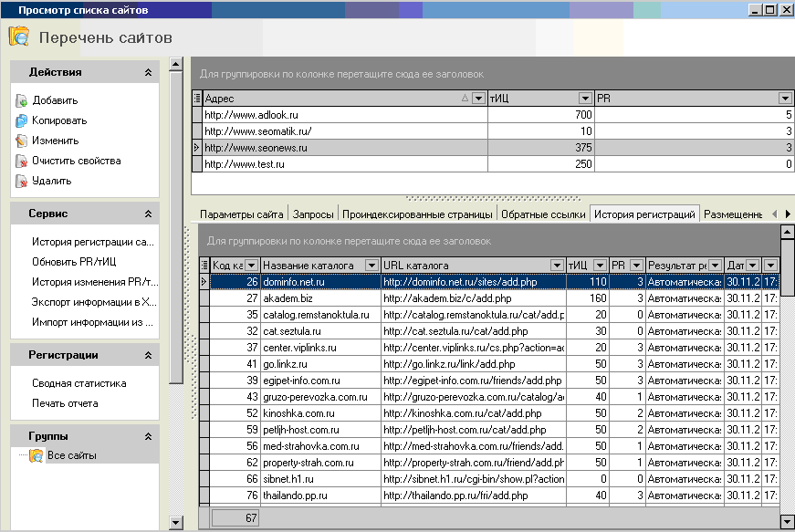795x532 pixels.
Task: Collapse the Группы panel
Action: tap(148, 436)
